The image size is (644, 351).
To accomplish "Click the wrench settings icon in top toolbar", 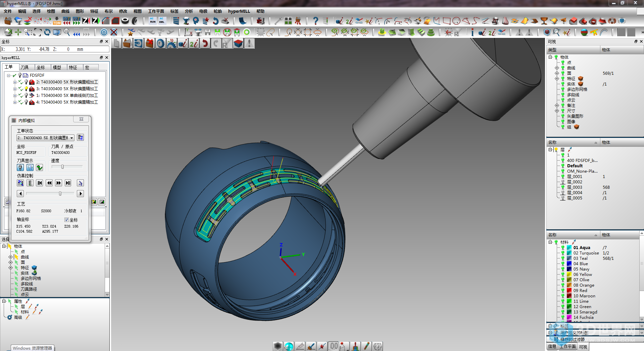I will pos(278,21).
